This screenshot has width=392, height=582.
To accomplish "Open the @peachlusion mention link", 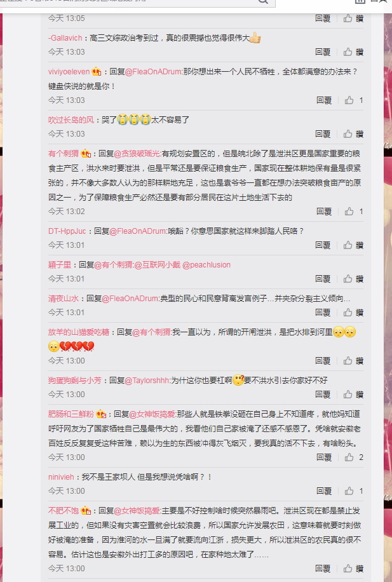I will click(x=206, y=265).
